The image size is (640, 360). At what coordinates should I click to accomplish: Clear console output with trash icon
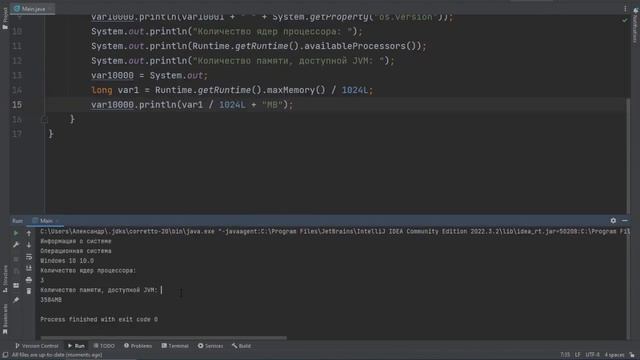[29, 291]
